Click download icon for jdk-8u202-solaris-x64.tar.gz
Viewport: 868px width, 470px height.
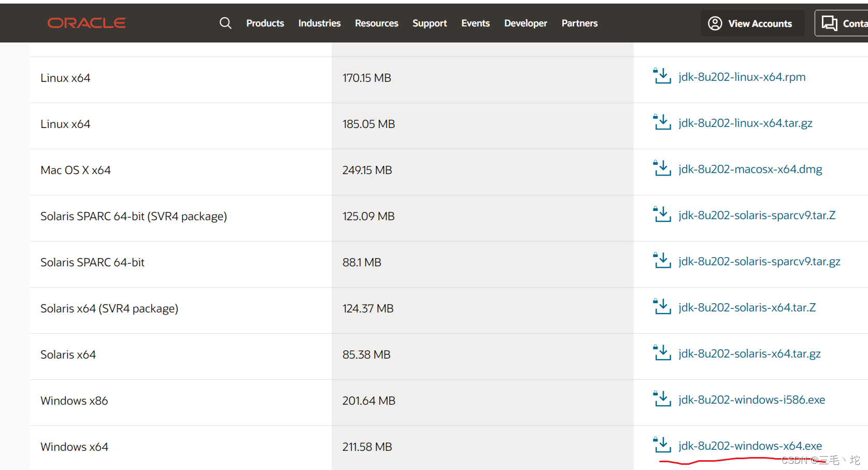click(662, 353)
